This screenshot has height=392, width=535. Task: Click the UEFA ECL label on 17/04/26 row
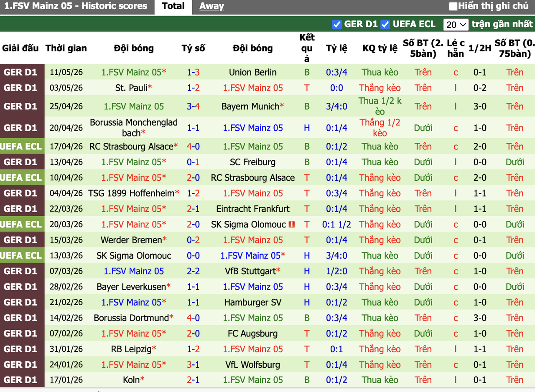coord(21,147)
